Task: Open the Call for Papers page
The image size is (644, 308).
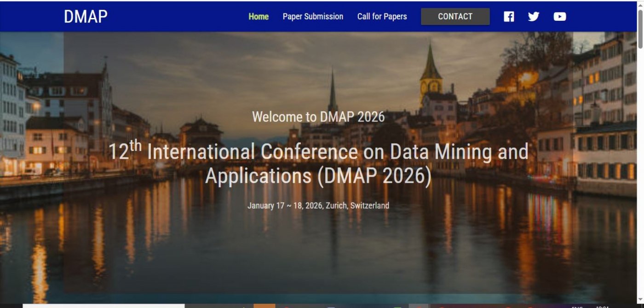Action: [x=382, y=17]
